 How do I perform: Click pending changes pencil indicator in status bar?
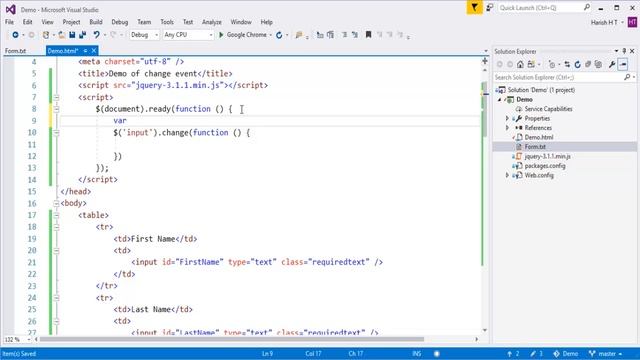click(536, 354)
